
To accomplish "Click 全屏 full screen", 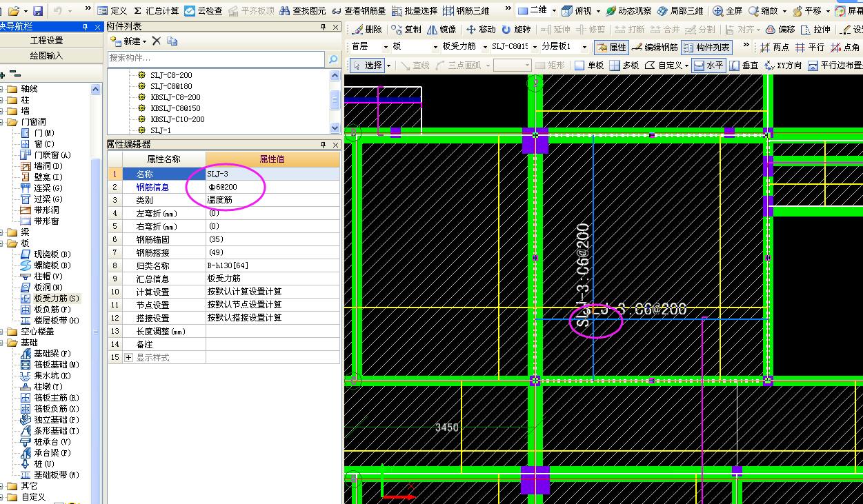I will click(728, 11).
